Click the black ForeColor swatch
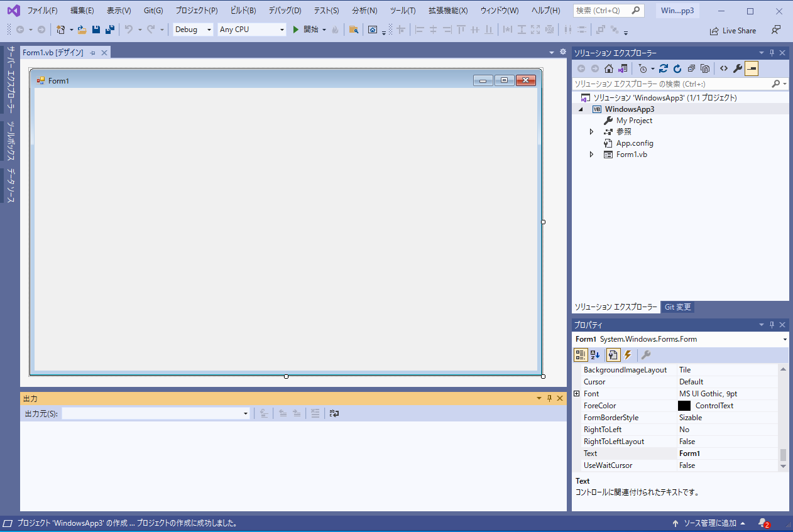This screenshot has width=793, height=532. [x=684, y=406]
